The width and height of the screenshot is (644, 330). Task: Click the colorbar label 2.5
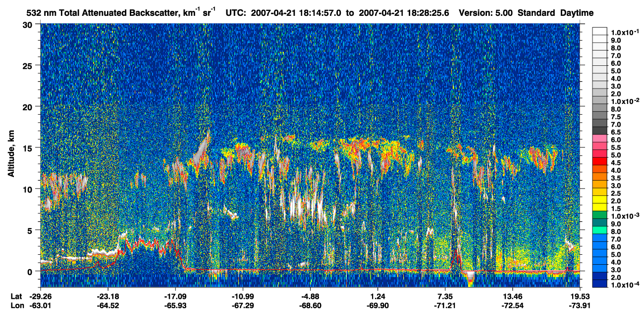[615, 194]
